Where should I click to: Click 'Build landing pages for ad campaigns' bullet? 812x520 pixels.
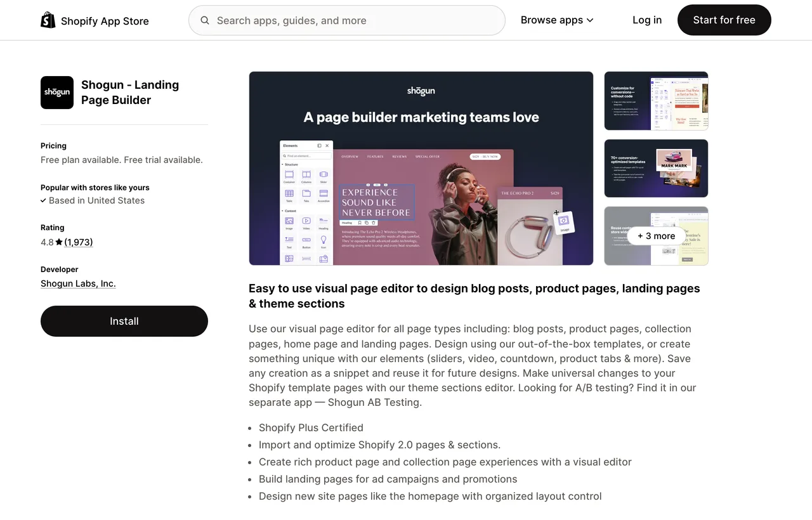click(x=388, y=479)
